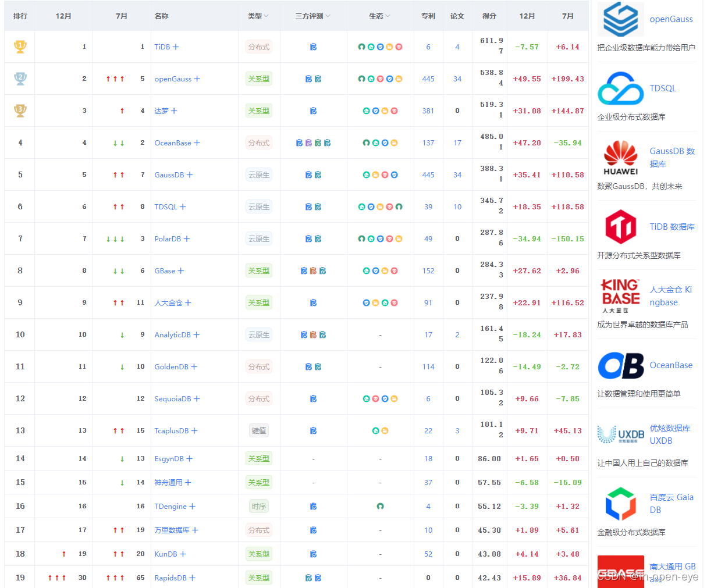The image size is (707, 588).
Task: Click the third-party evaluation icon in 达梦 row
Action: pyautogui.click(x=313, y=111)
